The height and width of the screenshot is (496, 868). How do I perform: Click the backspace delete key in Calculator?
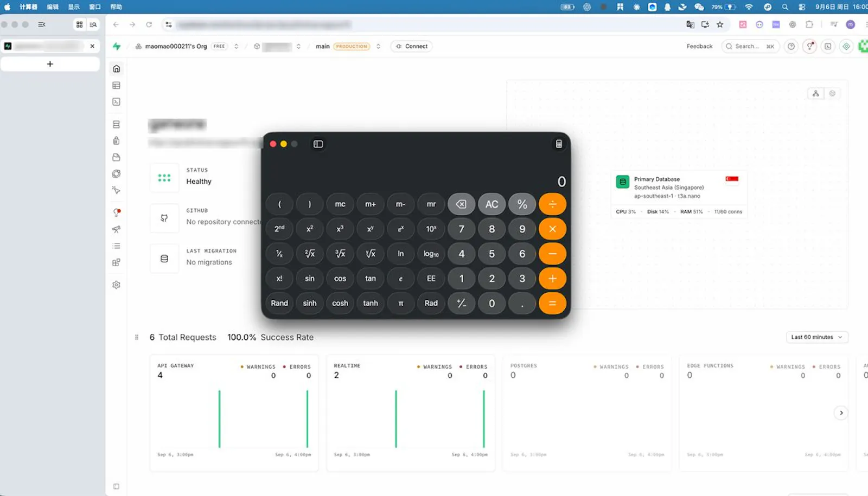(x=461, y=204)
